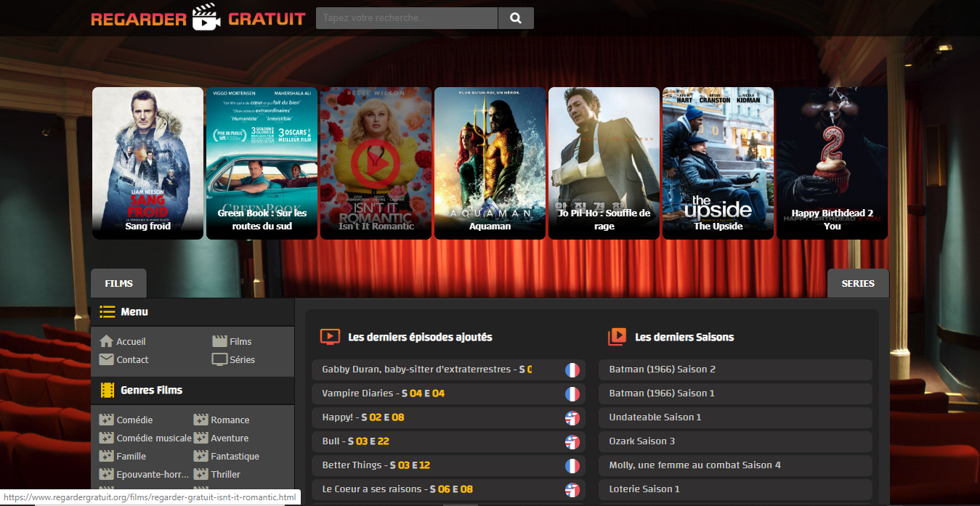Switch to the SERIES tab
Viewport: 980px width, 506px height.
(x=858, y=283)
